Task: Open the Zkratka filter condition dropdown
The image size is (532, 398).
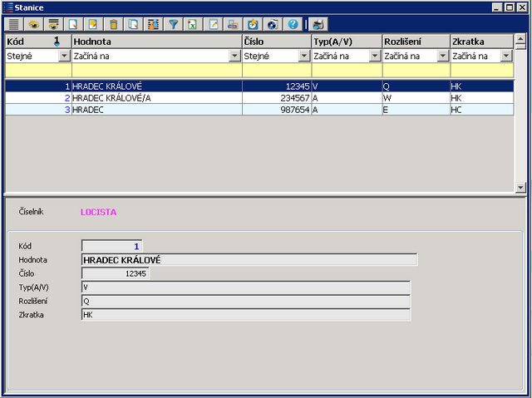Action: [x=506, y=57]
